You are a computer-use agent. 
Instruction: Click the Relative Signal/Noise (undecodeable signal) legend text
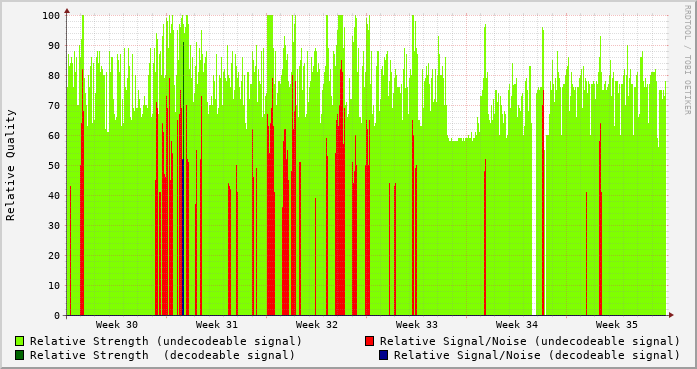530,341
